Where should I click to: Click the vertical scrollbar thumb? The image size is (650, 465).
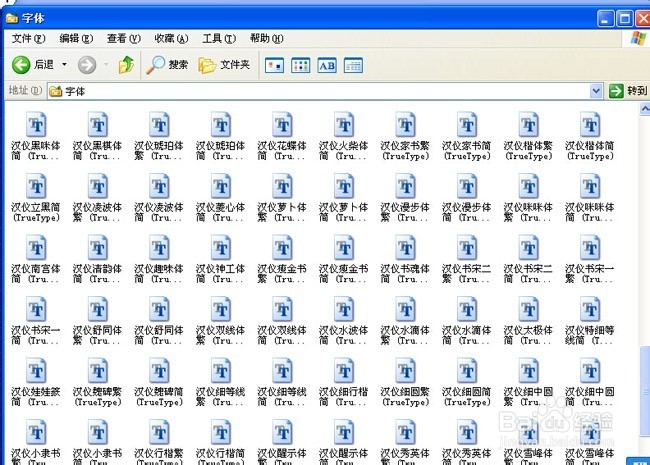[x=645, y=392]
